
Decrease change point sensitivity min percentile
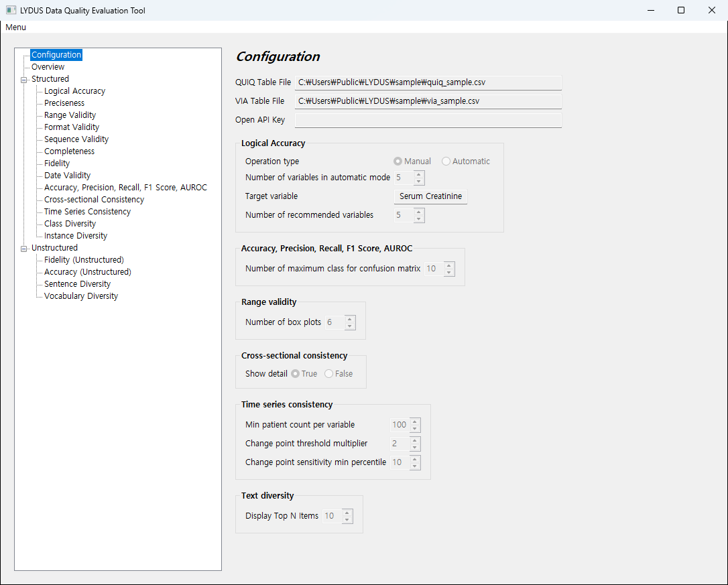click(415, 466)
